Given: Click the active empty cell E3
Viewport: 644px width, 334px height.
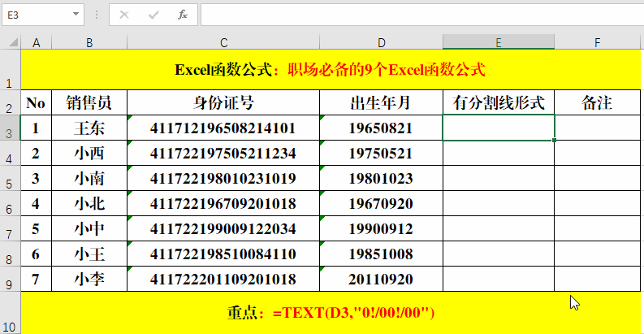Looking at the screenshot, I should point(498,128).
